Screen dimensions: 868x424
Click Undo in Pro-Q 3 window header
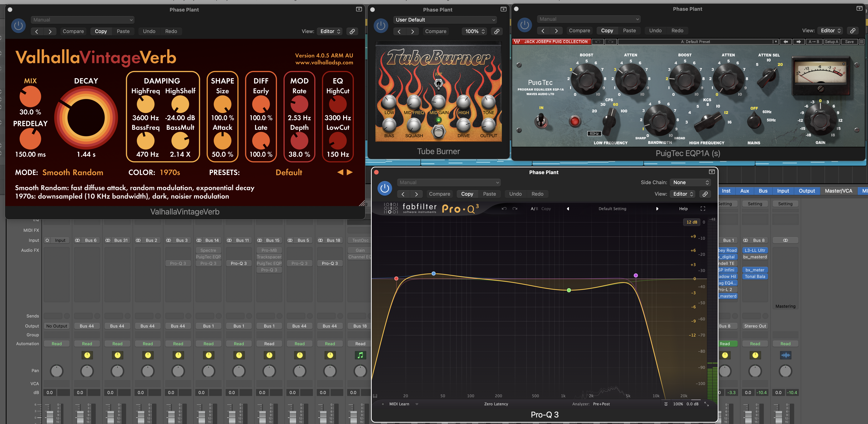click(x=515, y=194)
